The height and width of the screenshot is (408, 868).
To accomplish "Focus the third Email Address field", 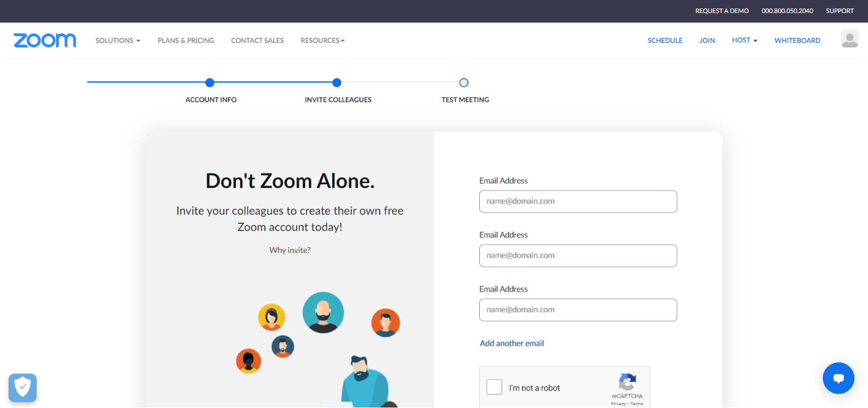I will pyautogui.click(x=578, y=310).
